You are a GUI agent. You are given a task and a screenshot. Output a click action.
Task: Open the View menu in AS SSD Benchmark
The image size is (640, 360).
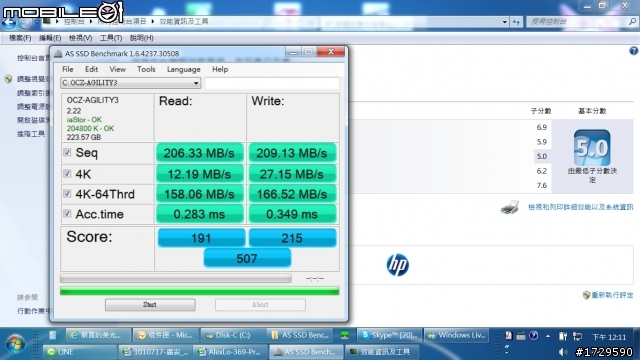(117, 69)
